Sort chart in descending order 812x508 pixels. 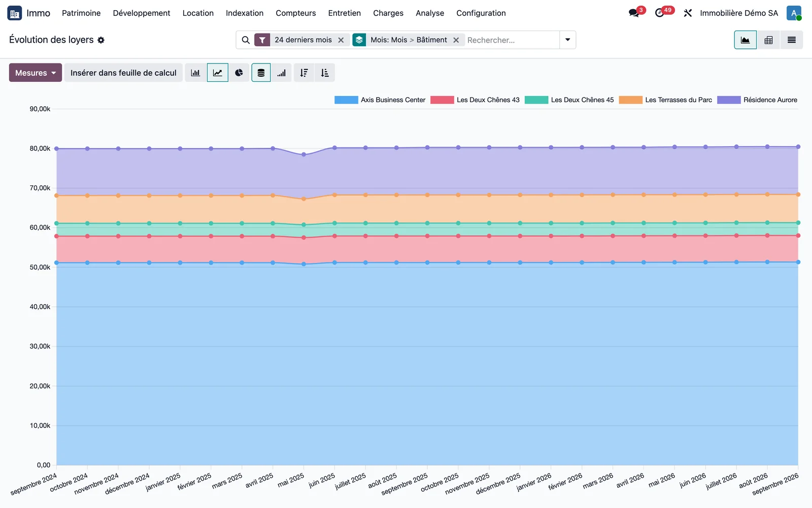[304, 73]
